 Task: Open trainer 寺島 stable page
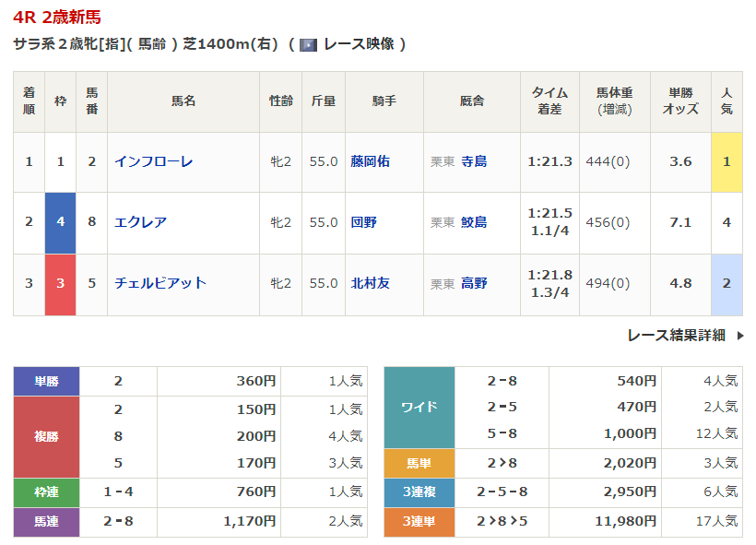(474, 161)
